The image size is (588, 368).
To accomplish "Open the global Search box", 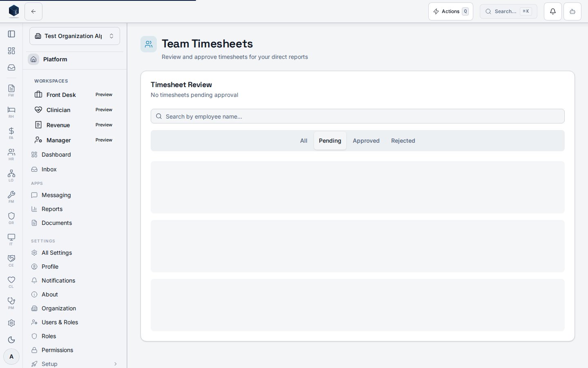I will [508, 11].
